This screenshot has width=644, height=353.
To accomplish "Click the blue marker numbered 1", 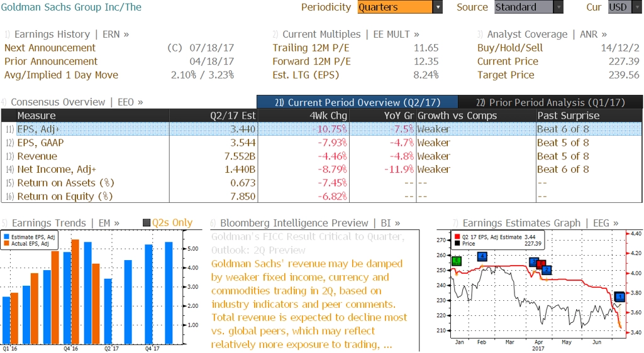I will [x=619, y=296].
